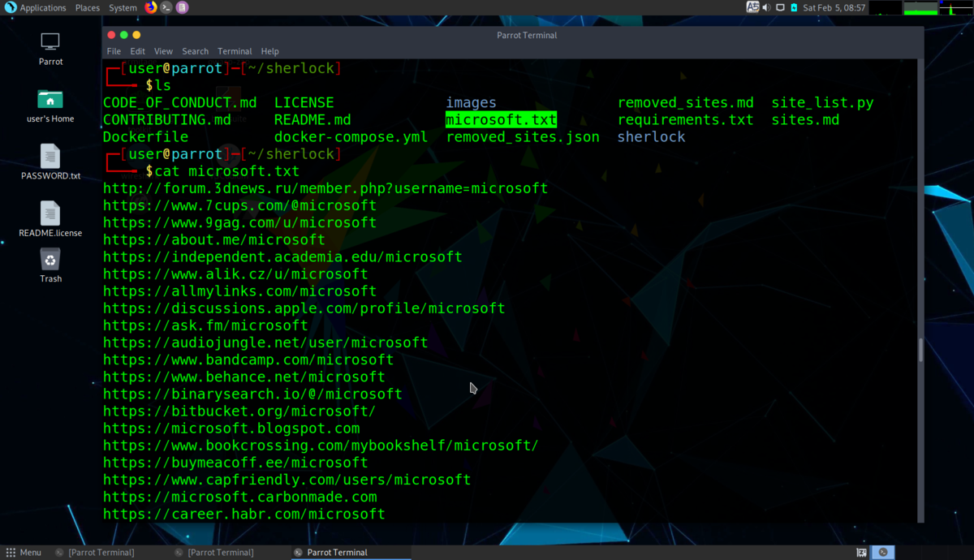
Task: Click the 9gag.com microsoft URL
Action: (239, 222)
